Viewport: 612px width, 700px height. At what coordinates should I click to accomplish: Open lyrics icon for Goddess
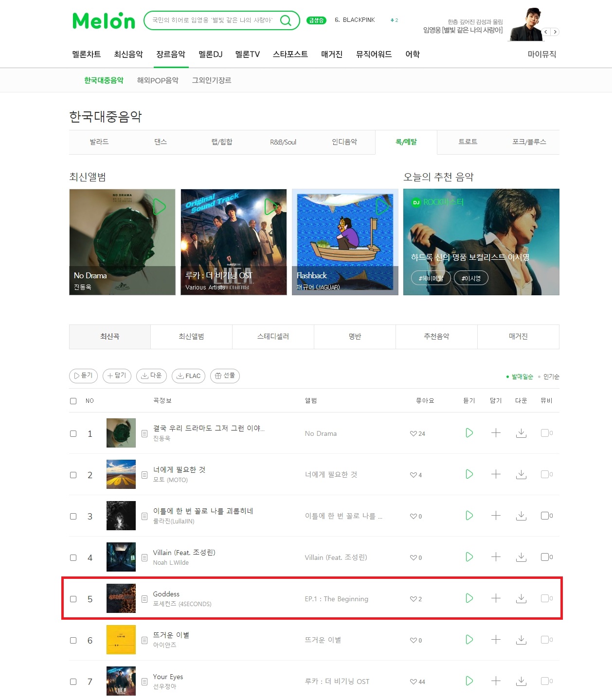point(144,599)
